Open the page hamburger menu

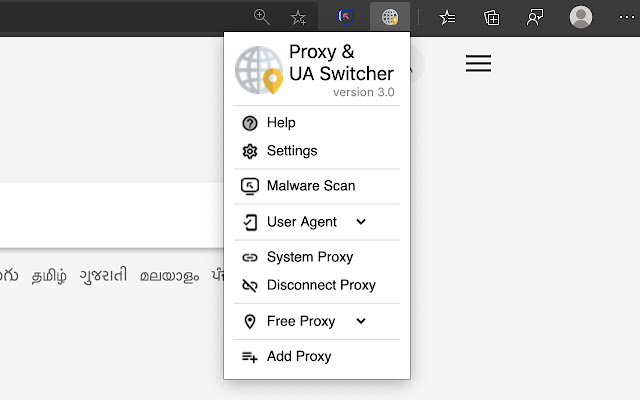pos(478,63)
